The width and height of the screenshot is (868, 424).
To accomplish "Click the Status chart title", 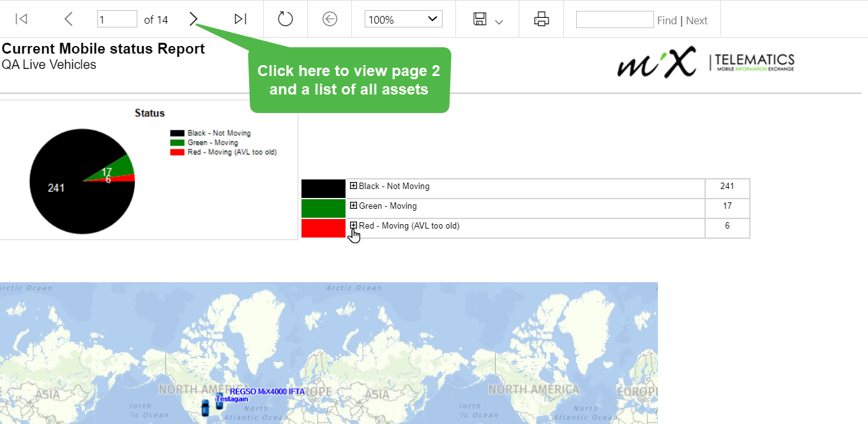I will 149,113.
